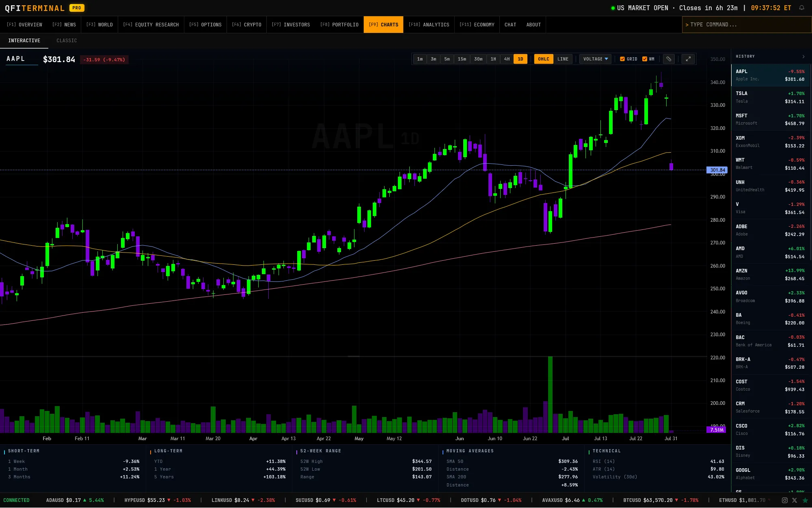Click the SMA 50 value $309.36

coord(568,461)
